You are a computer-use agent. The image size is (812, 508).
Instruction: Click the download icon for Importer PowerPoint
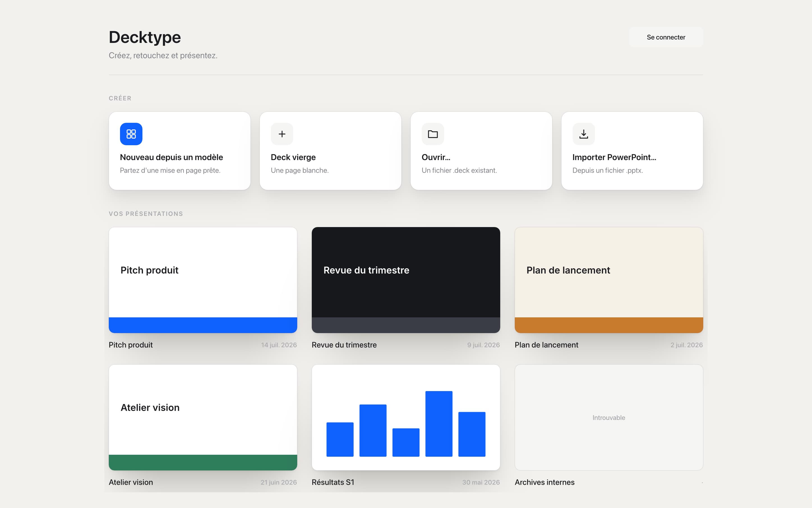(x=583, y=134)
